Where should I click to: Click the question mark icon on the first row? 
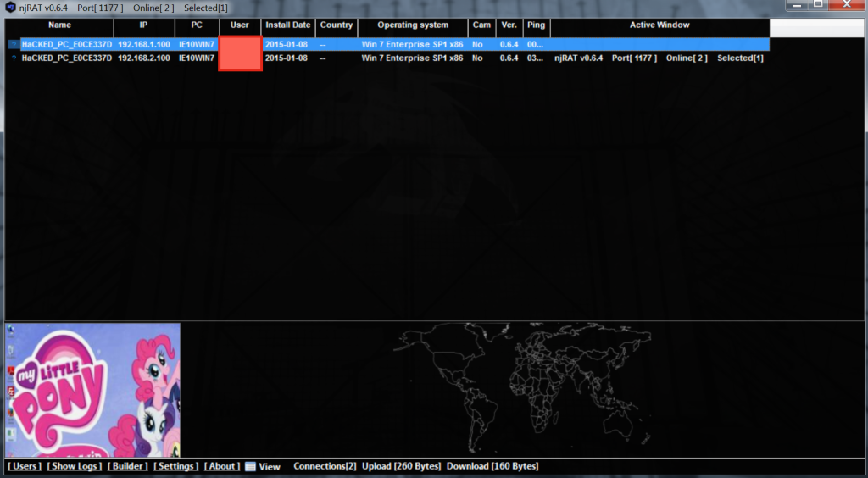click(14, 44)
